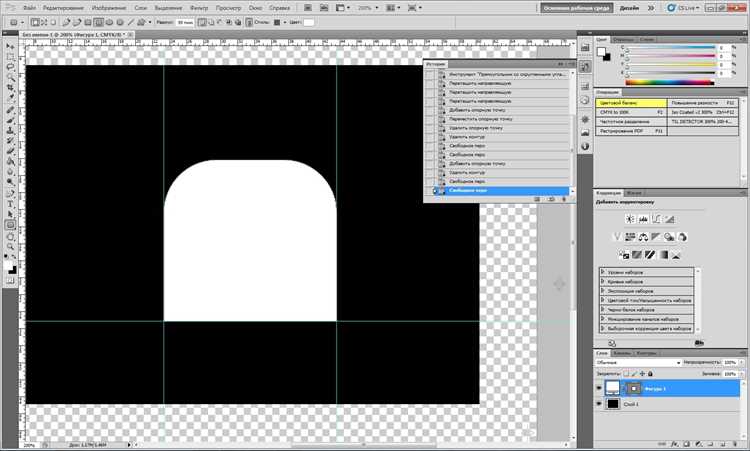The image size is (750, 451).
Task: Click the shape color swatch in options bar
Action: click(309, 22)
